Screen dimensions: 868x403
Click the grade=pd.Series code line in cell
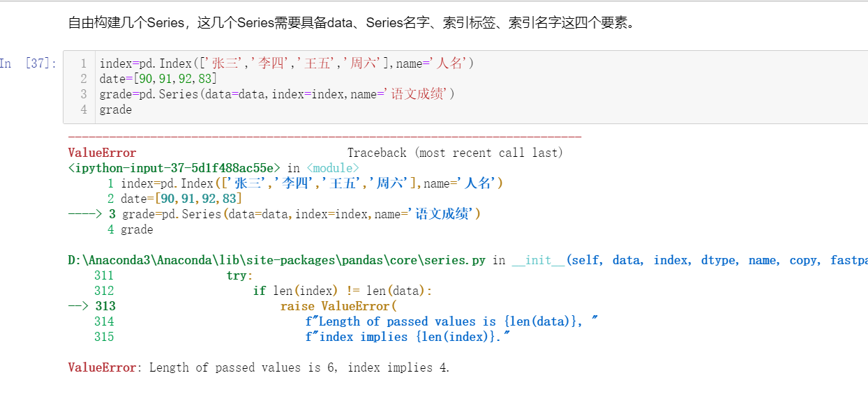pos(277,94)
